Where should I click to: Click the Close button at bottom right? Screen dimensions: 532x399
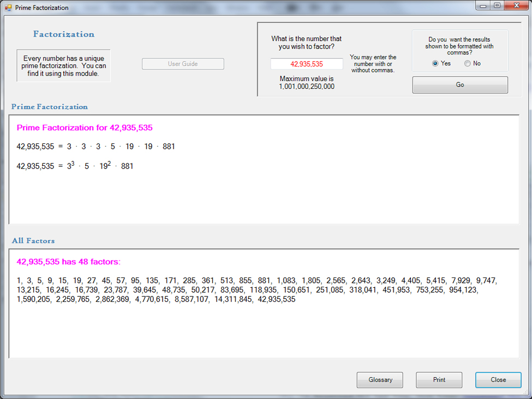(x=498, y=380)
